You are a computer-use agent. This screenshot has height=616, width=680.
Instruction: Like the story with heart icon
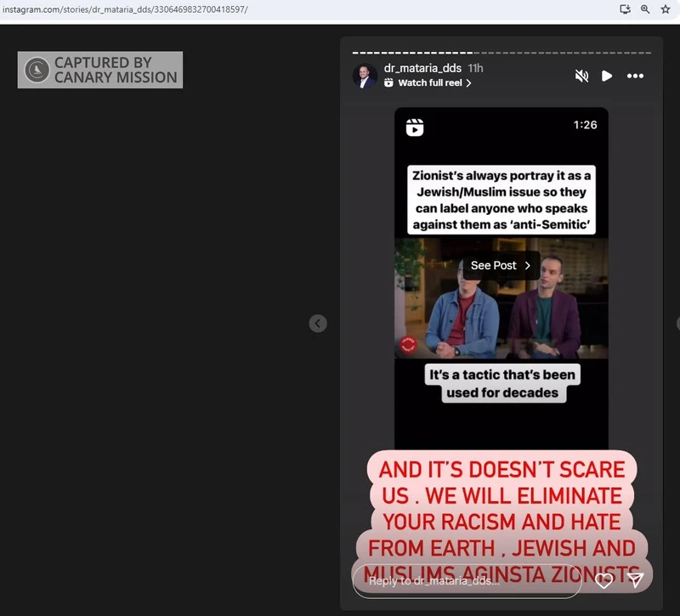(x=603, y=581)
